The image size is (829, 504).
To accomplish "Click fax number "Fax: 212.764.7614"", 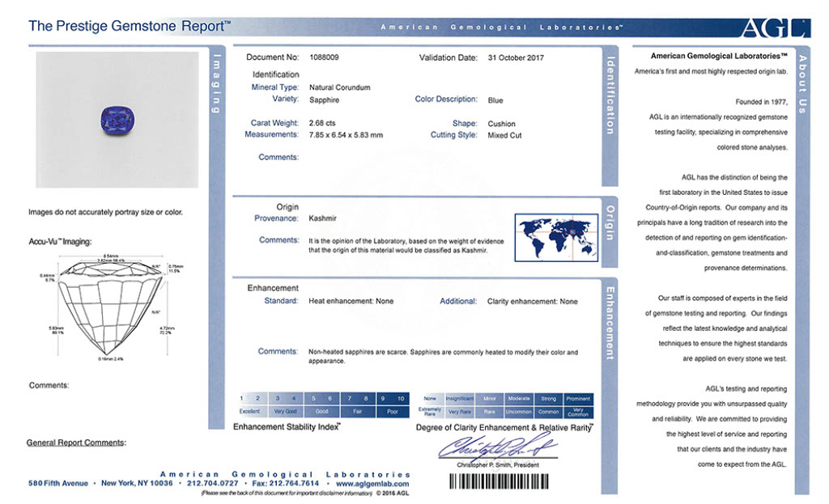I will (286, 484).
